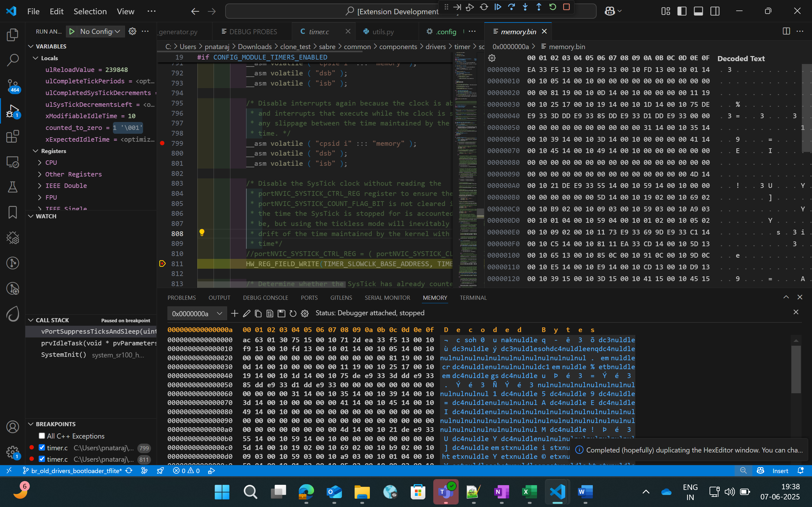Screen dimensions: 812x507
Task: Open the Extensions view
Action: [12, 137]
